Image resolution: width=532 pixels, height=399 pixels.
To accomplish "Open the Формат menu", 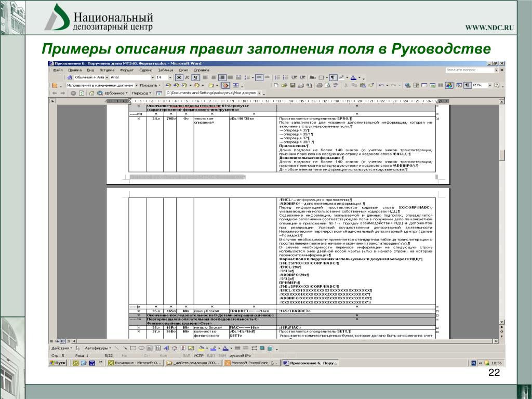I will click(x=126, y=70).
